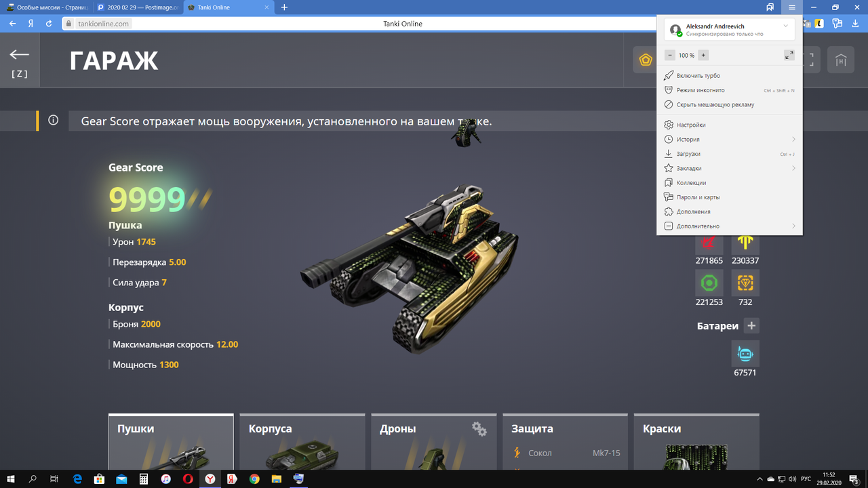Switch to the Postimage browser tab

(x=138, y=7)
